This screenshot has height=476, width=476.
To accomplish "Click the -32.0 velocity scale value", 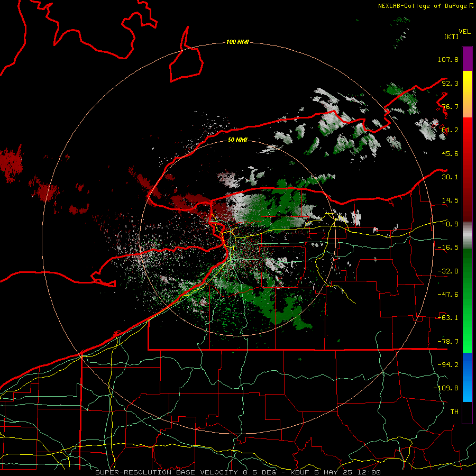I will coord(448,271).
